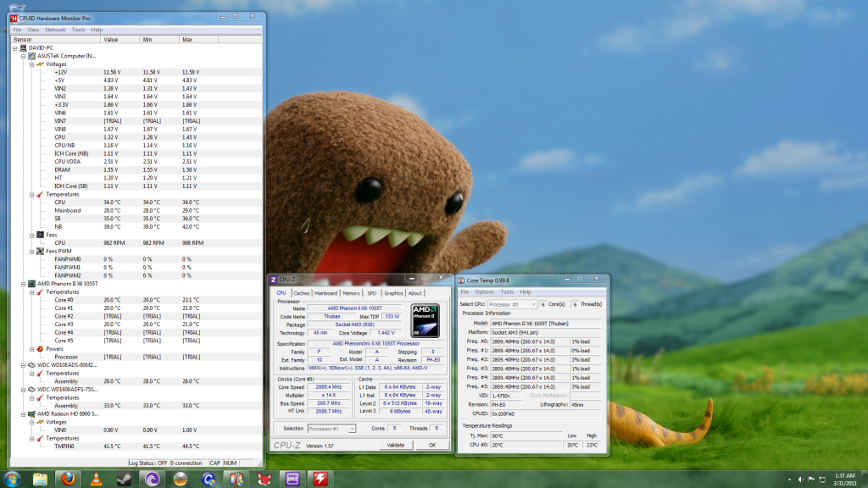Click the Windows Start orb
Image resolution: width=868 pixels, height=488 pixels.
tap(12, 480)
